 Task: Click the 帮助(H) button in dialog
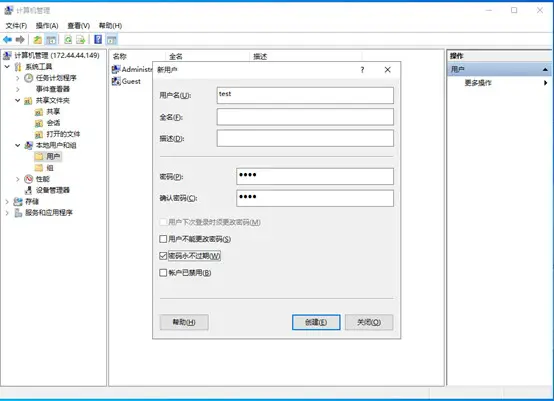pyautogui.click(x=184, y=322)
